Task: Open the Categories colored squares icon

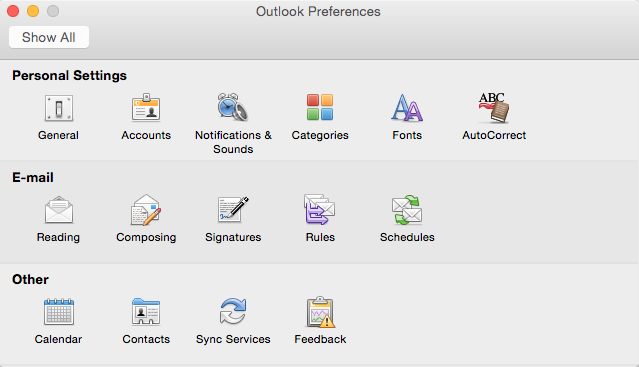Action: [x=320, y=108]
